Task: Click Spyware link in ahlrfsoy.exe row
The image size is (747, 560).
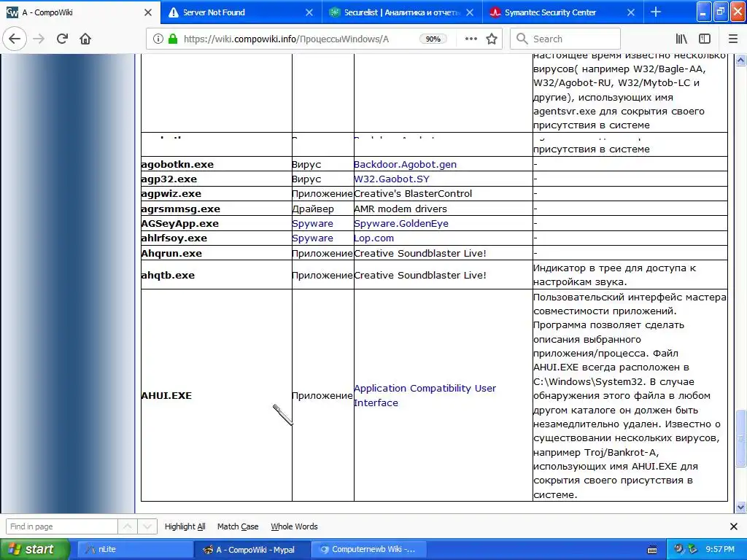Action: 312,238
